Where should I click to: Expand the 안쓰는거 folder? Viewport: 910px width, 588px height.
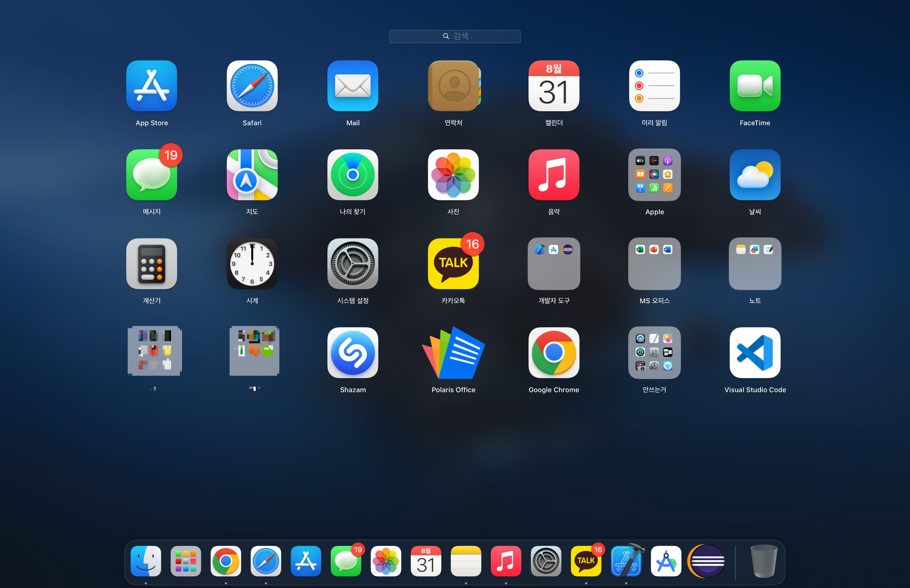(654, 353)
